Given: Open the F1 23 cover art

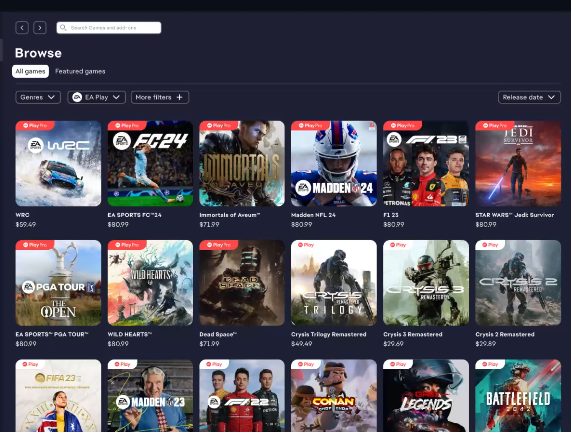Looking at the screenshot, I should 426,164.
